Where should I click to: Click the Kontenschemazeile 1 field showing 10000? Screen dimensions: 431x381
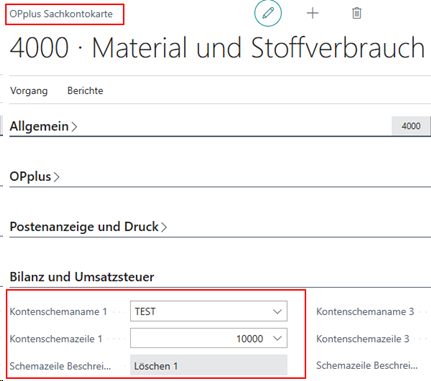pyautogui.click(x=209, y=339)
